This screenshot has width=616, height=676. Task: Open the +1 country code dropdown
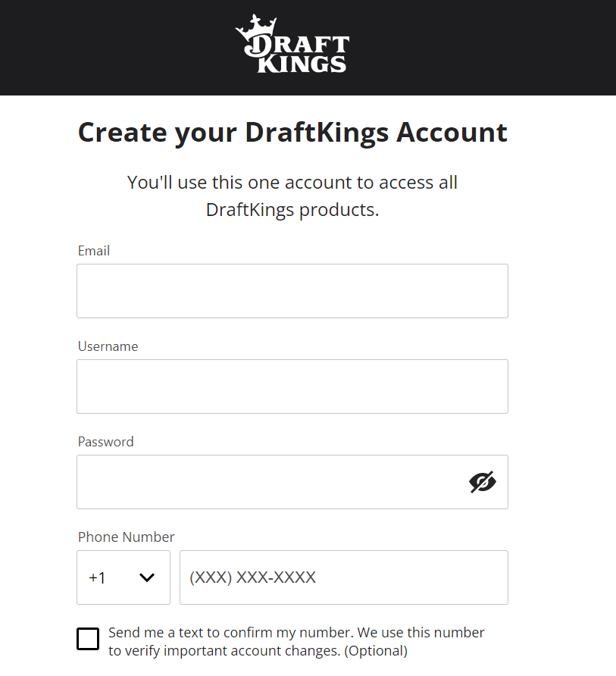click(x=124, y=577)
